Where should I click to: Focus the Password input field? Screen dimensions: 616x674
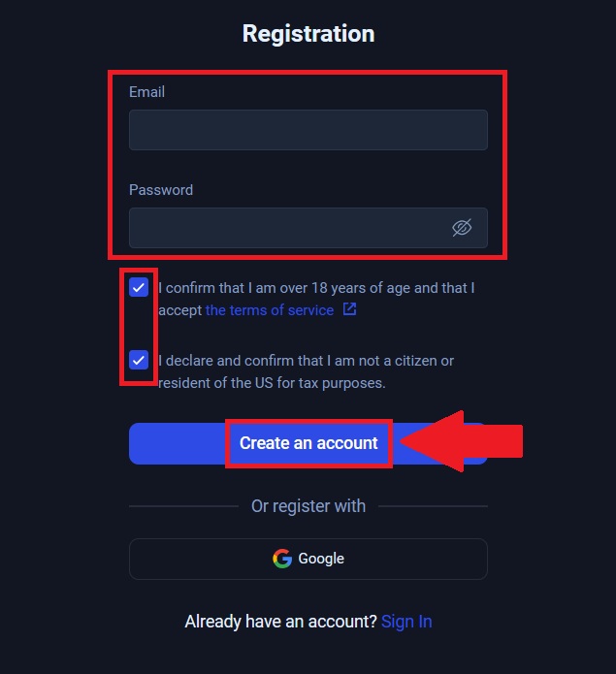click(x=288, y=228)
